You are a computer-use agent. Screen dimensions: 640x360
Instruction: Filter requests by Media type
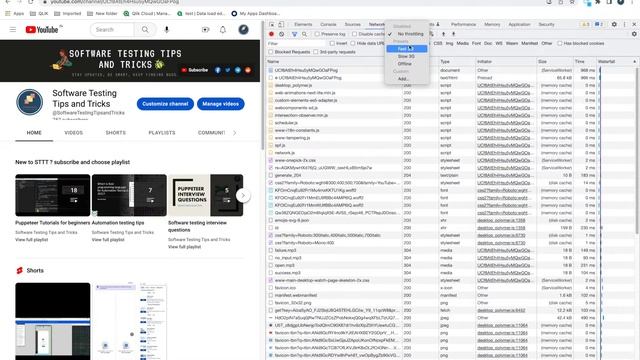point(462,43)
